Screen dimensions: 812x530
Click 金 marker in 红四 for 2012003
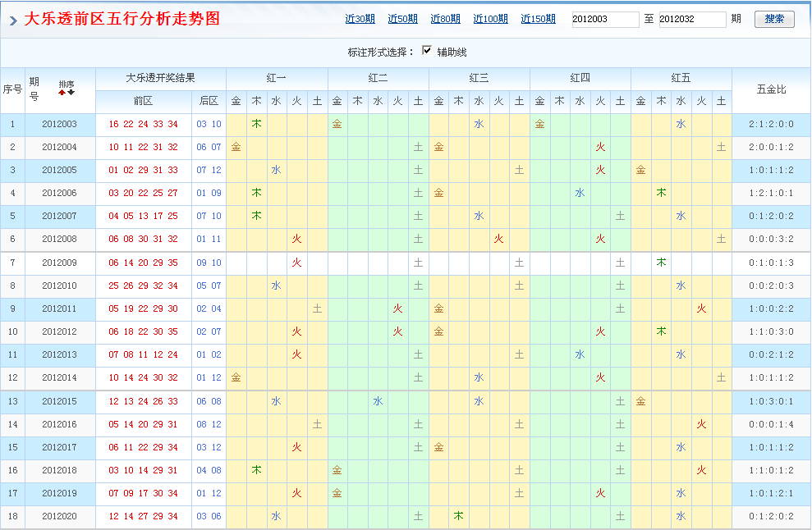(539, 124)
